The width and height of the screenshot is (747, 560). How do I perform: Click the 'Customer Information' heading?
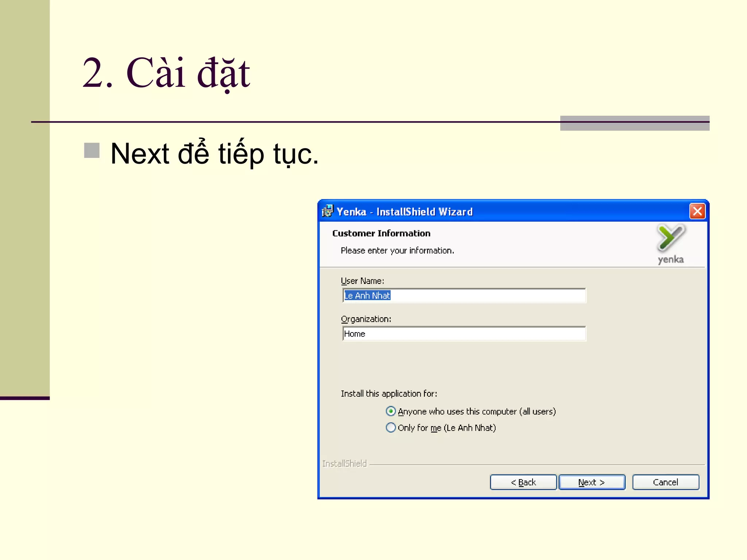(x=381, y=233)
